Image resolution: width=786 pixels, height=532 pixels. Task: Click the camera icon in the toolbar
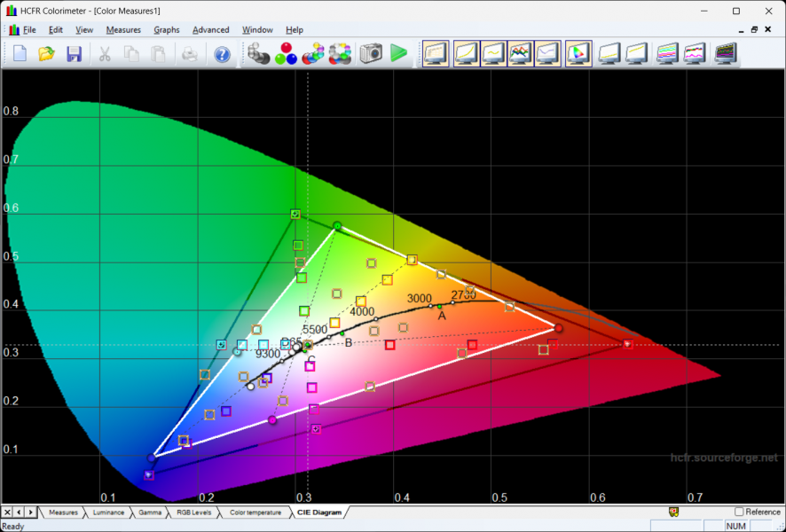tap(371, 54)
